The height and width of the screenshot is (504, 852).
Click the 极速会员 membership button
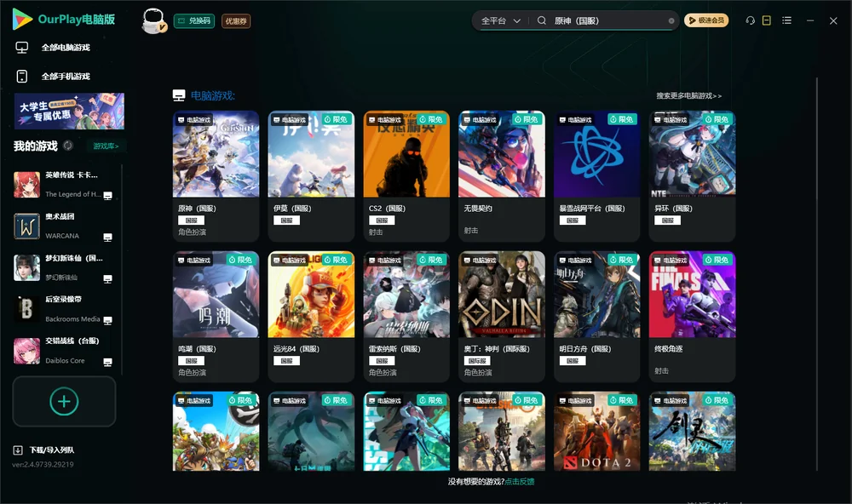pos(706,20)
